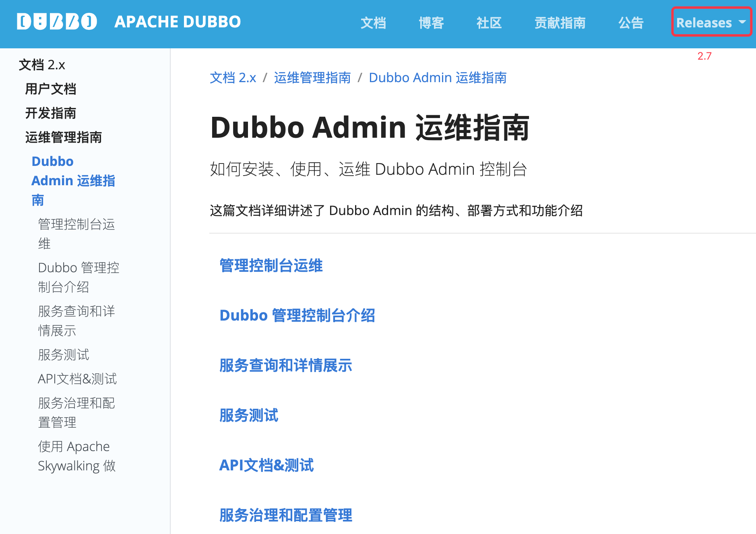This screenshot has height=534, width=756.
Task: Open the 文档 nav menu item
Action: tap(373, 23)
